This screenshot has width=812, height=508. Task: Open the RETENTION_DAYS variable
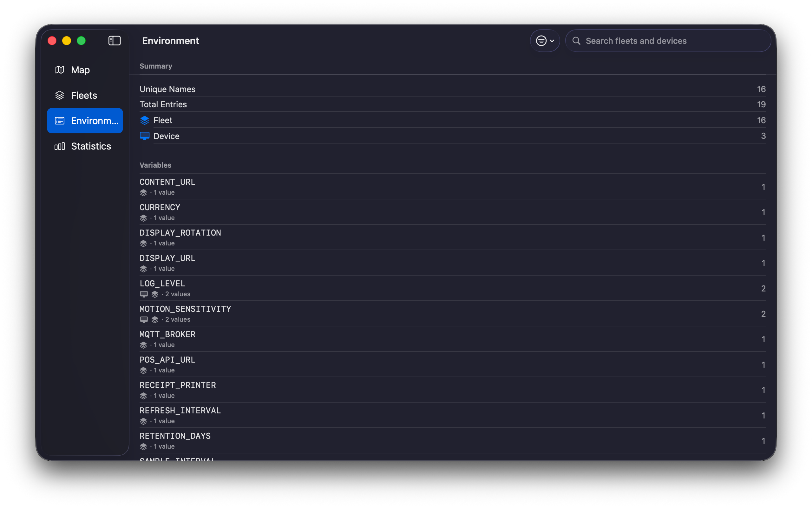(453, 440)
